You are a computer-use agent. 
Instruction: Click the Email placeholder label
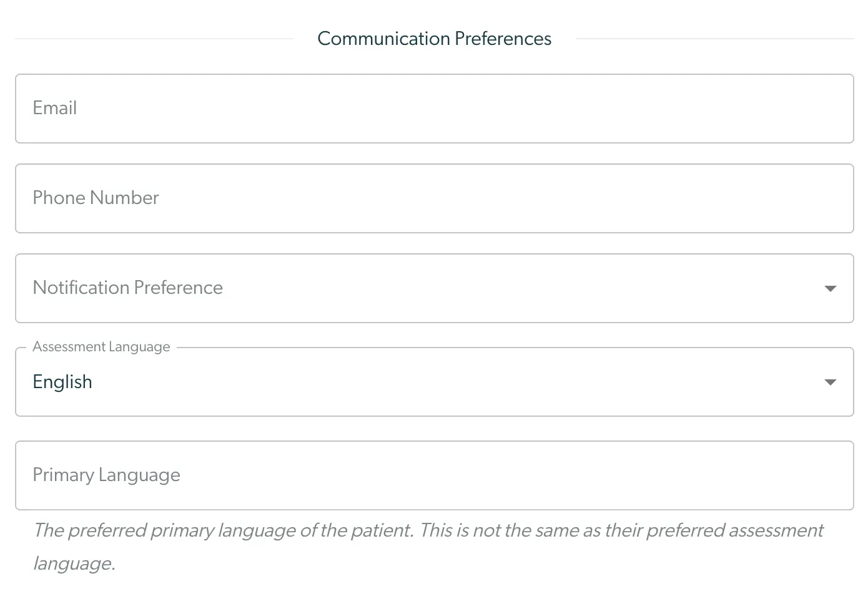(54, 108)
